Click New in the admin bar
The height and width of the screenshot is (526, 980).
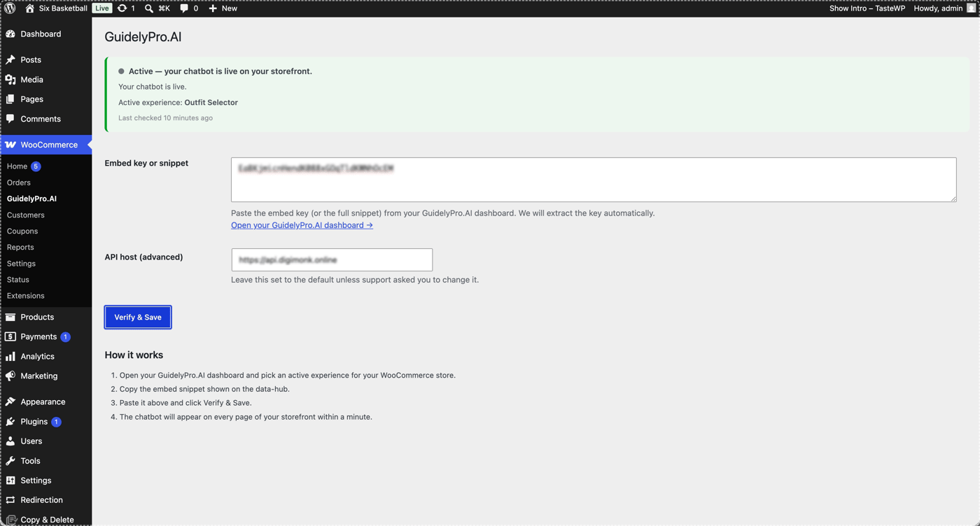click(230, 8)
